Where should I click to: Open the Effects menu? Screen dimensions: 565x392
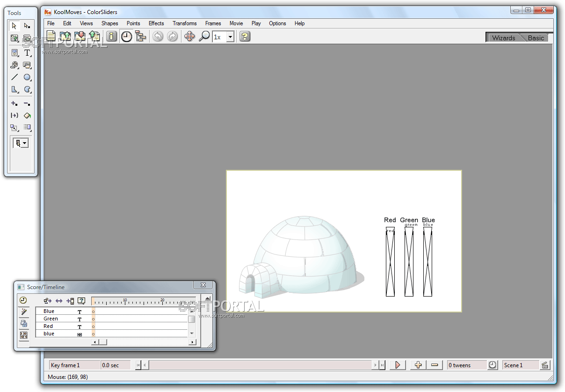pos(156,23)
